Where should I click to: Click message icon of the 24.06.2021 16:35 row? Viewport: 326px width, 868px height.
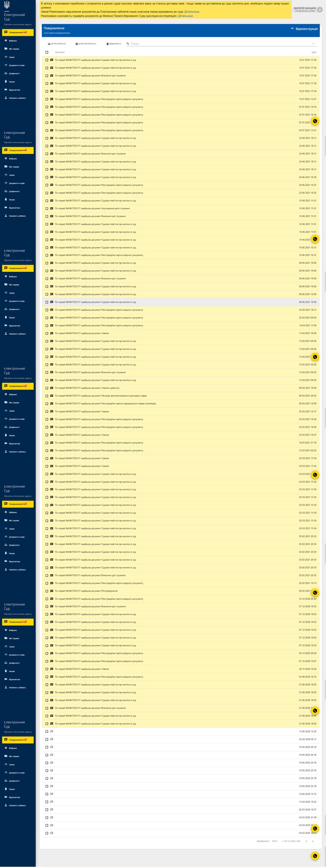coord(52,177)
